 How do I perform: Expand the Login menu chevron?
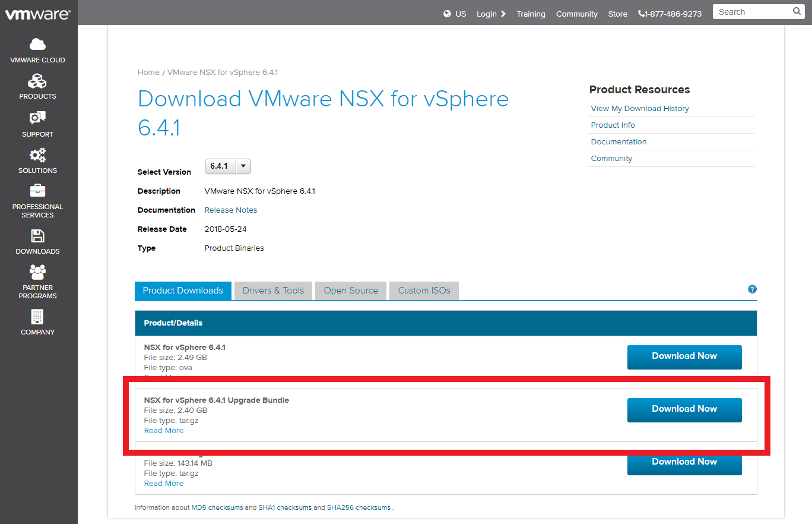tap(502, 14)
